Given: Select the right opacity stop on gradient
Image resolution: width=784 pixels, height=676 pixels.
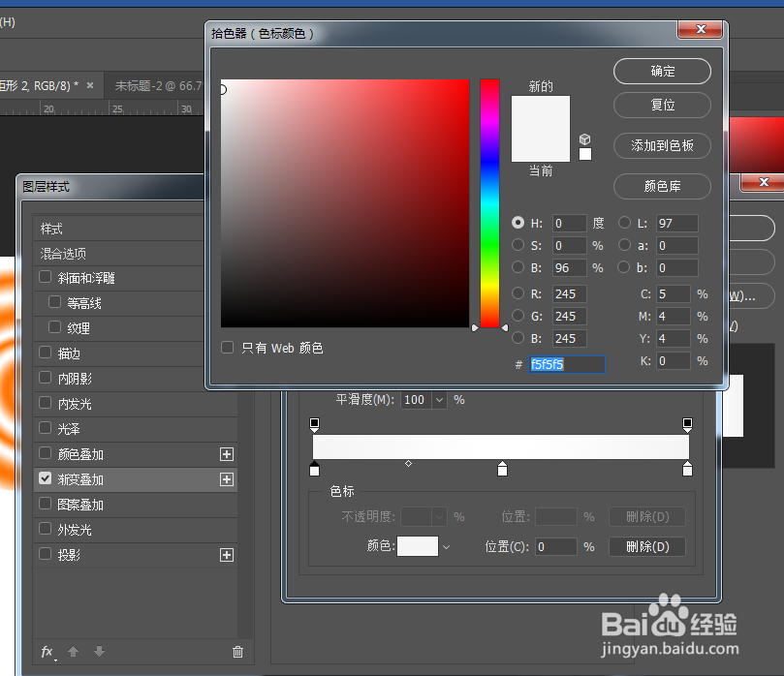Looking at the screenshot, I should click(x=687, y=425).
